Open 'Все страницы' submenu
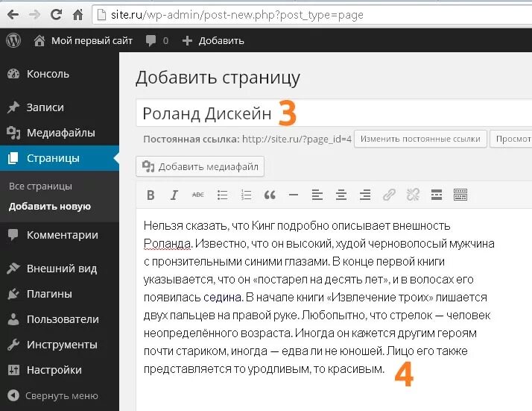The image size is (532, 411). [40, 186]
